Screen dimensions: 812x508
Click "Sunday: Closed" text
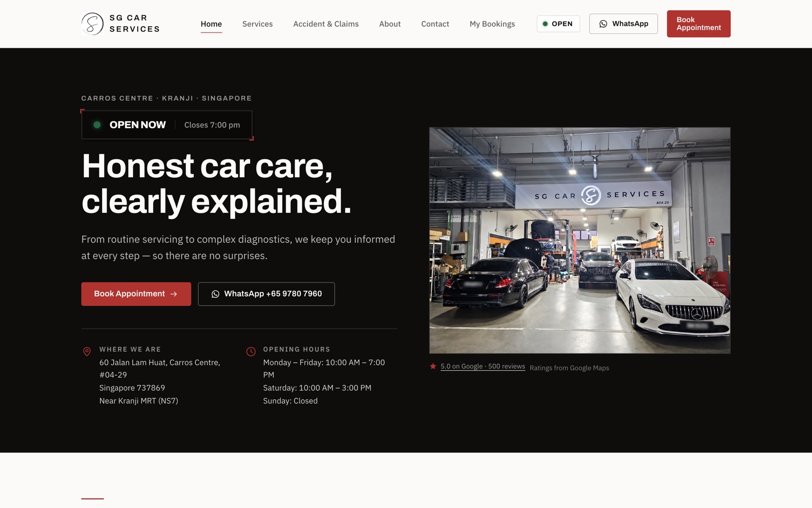coord(290,401)
